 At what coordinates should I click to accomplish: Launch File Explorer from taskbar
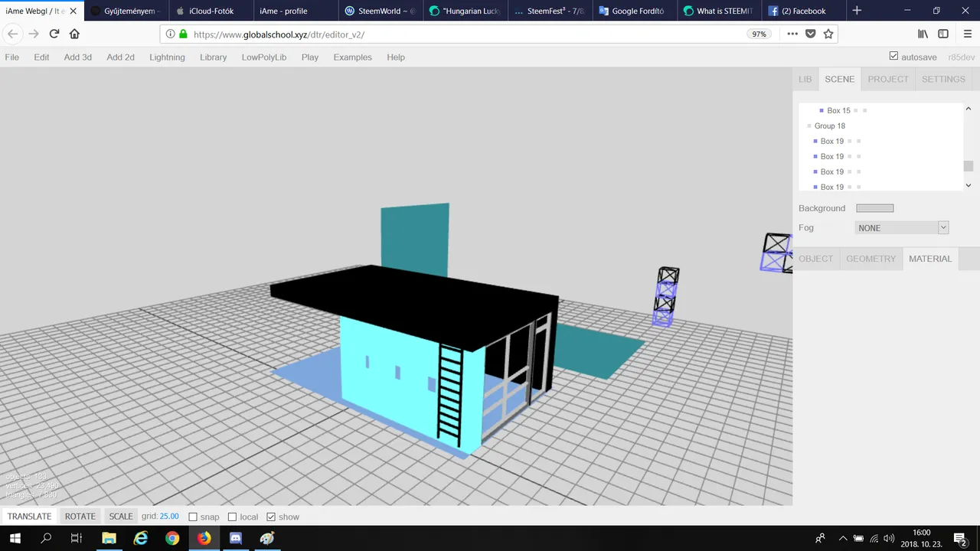(109, 538)
